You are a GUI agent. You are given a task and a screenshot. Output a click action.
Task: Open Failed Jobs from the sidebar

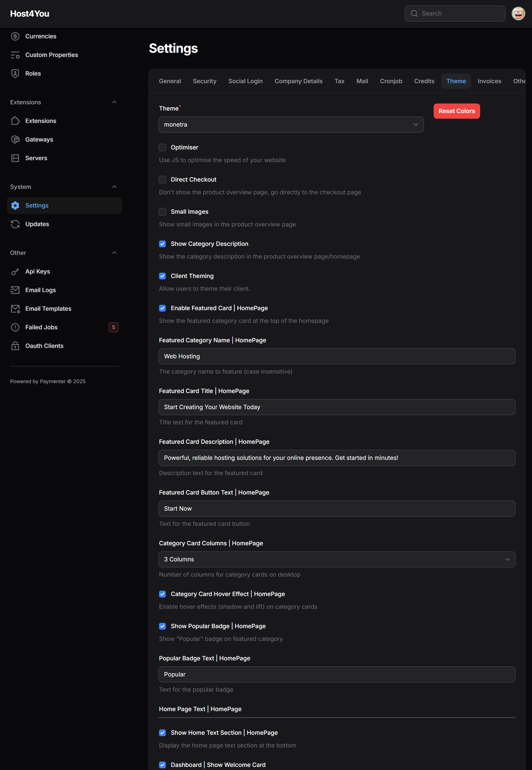click(x=41, y=327)
